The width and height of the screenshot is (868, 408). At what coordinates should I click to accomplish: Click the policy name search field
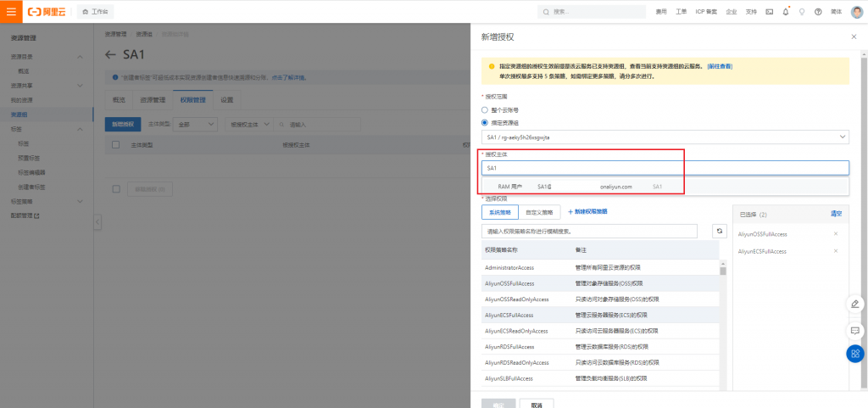589,231
